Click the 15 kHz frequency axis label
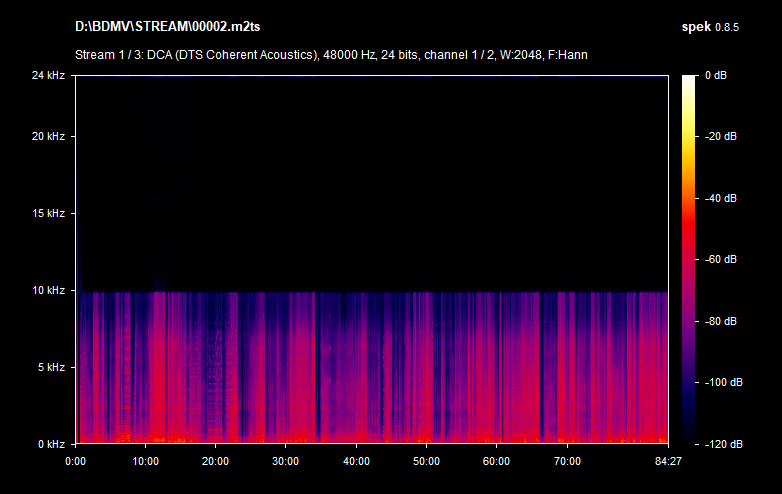This screenshot has height=494, width=782. click(47, 213)
